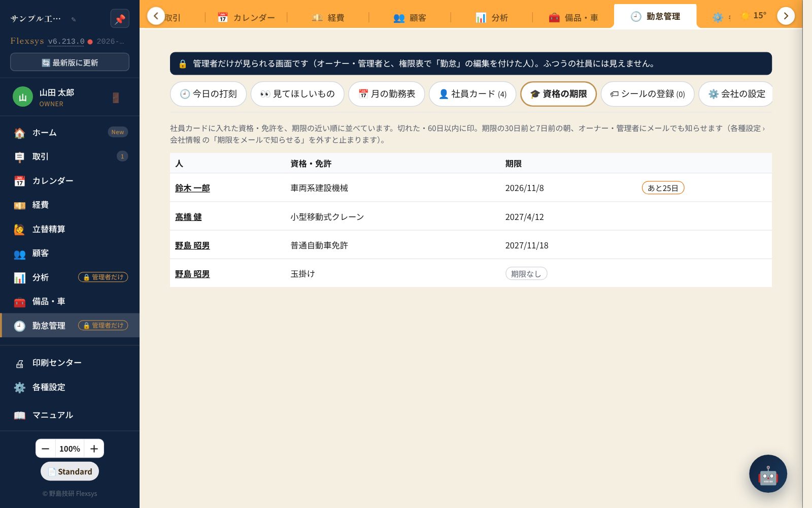812x508 pixels.
Task: Open カレンダー in the sidebar
Action: click(x=70, y=181)
